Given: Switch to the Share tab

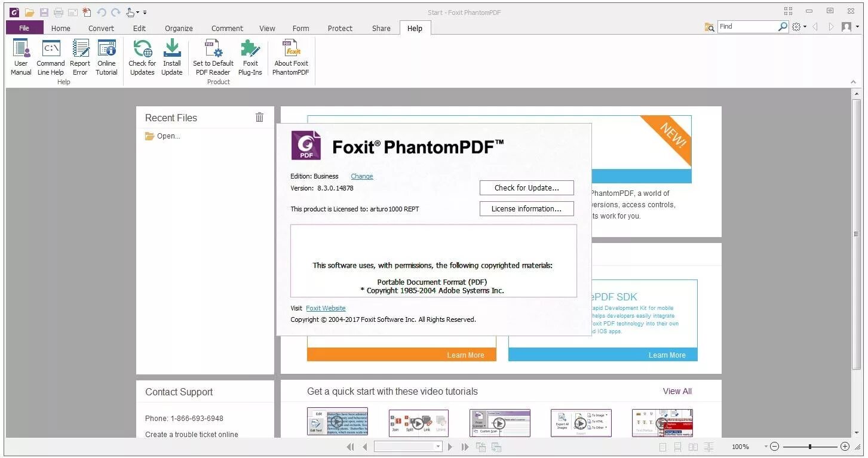Looking at the screenshot, I should click(381, 28).
